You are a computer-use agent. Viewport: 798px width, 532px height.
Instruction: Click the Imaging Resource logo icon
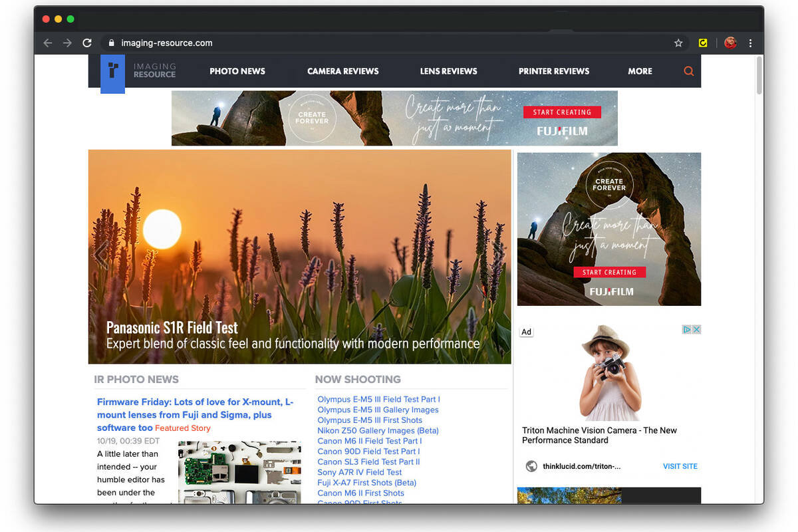(112, 72)
